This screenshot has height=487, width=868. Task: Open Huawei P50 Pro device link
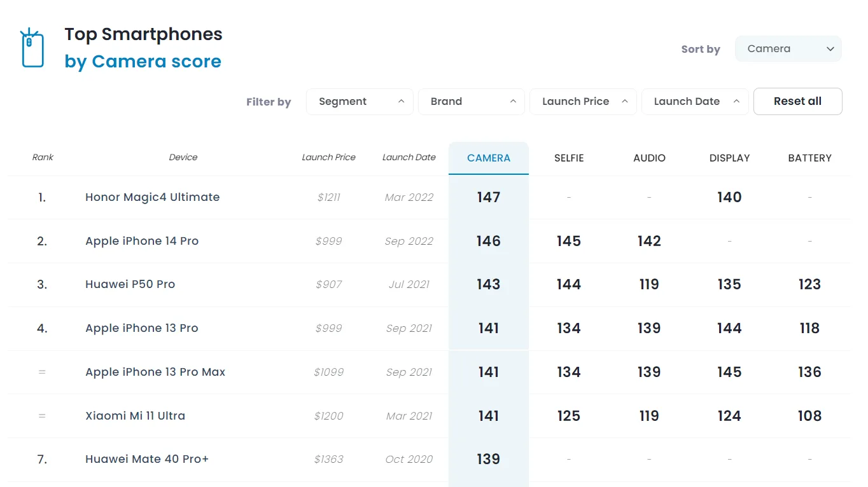130,284
